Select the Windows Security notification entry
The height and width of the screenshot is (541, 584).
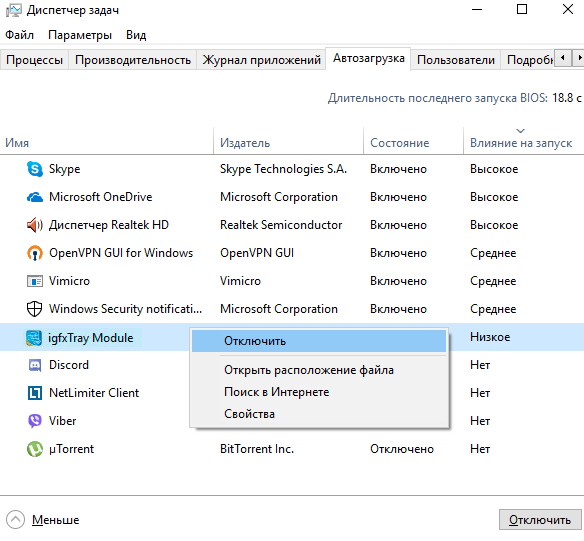tap(126, 309)
